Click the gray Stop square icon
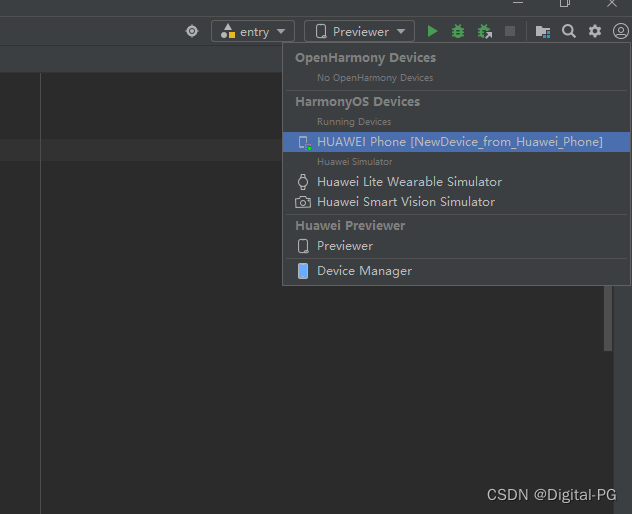 point(510,31)
